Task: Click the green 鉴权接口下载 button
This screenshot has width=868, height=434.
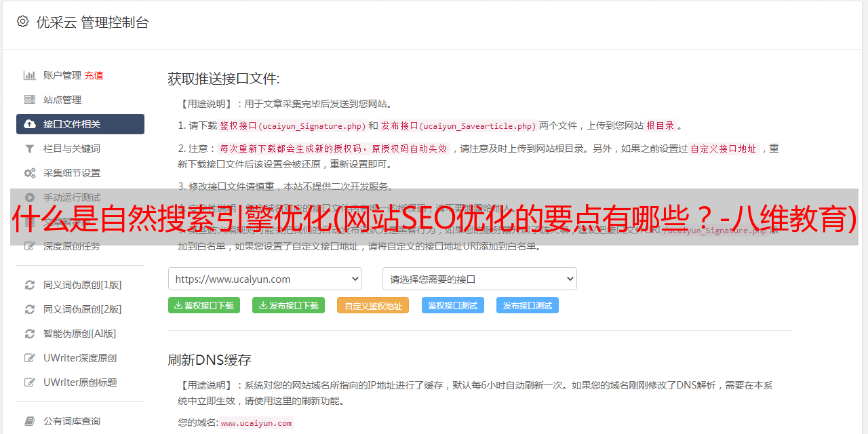Action: [204, 305]
